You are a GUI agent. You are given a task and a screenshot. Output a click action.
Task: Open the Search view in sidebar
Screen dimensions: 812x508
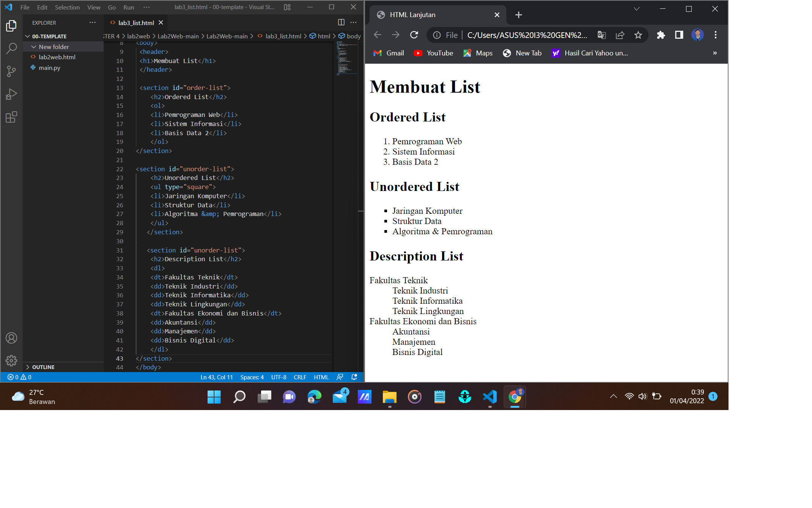[x=11, y=48]
